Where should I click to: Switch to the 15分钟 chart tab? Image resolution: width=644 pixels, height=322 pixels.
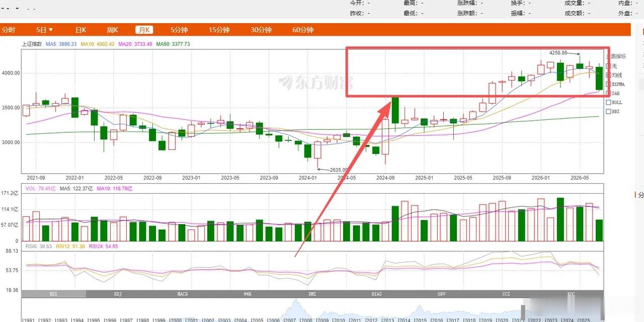tap(219, 30)
